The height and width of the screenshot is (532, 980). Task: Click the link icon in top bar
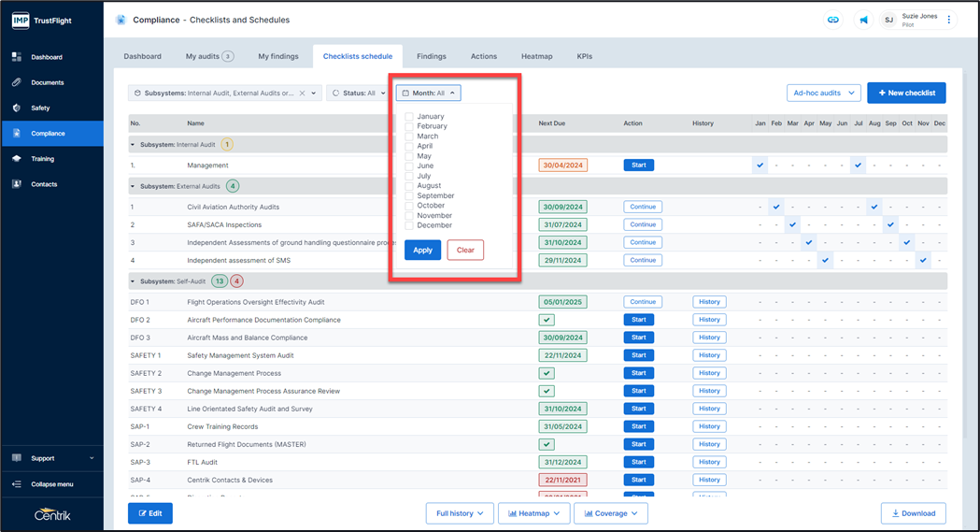coord(831,20)
